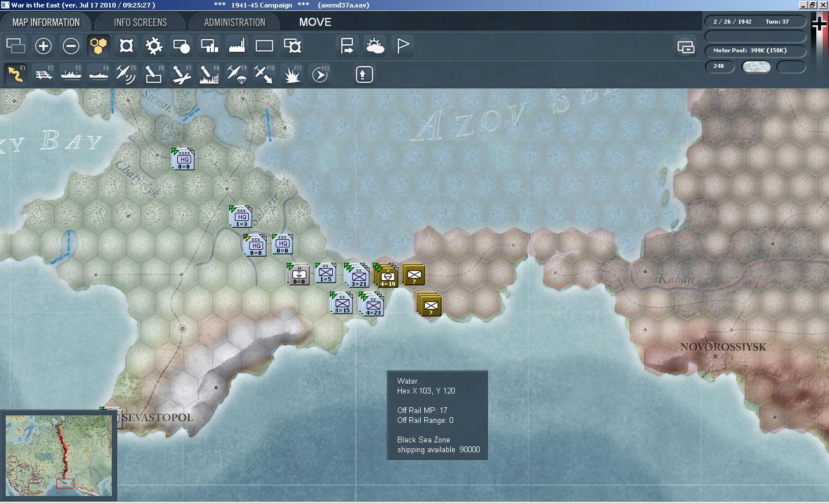This screenshot has height=504, width=829.
Task: Select the division counter 3=15
Action: (x=342, y=303)
